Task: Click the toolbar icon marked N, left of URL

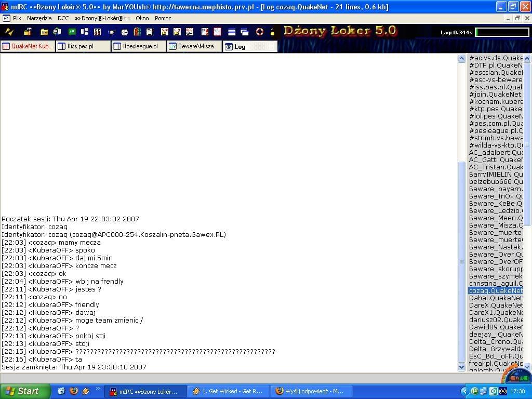Action: 205,32
